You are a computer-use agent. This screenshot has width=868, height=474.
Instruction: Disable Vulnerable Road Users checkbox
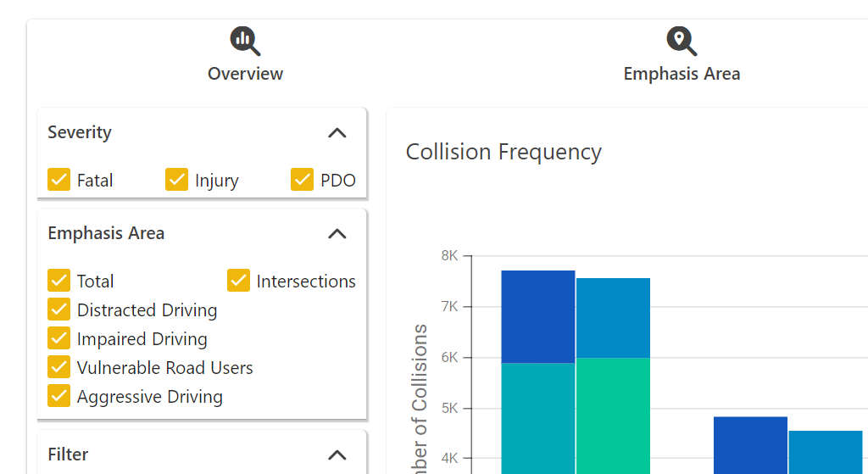[x=59, y=367]
